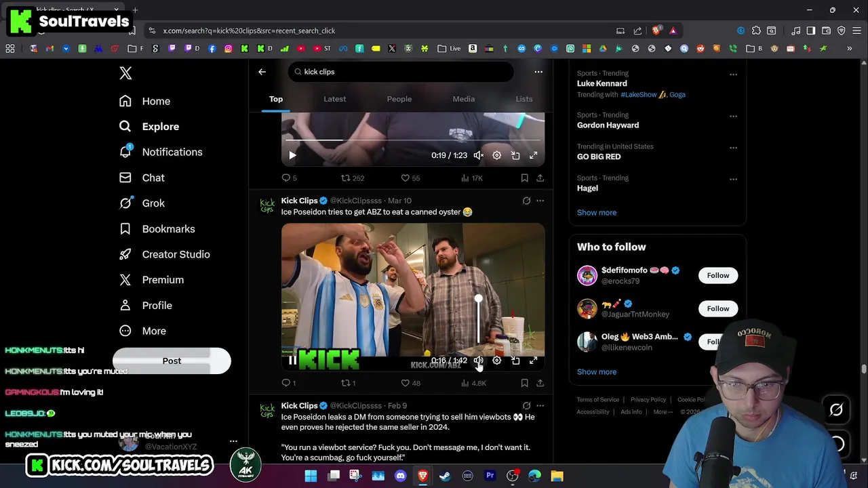Focus the kick clips search field
The height and width of the screenshot is (488, 868).
point(401,72)
